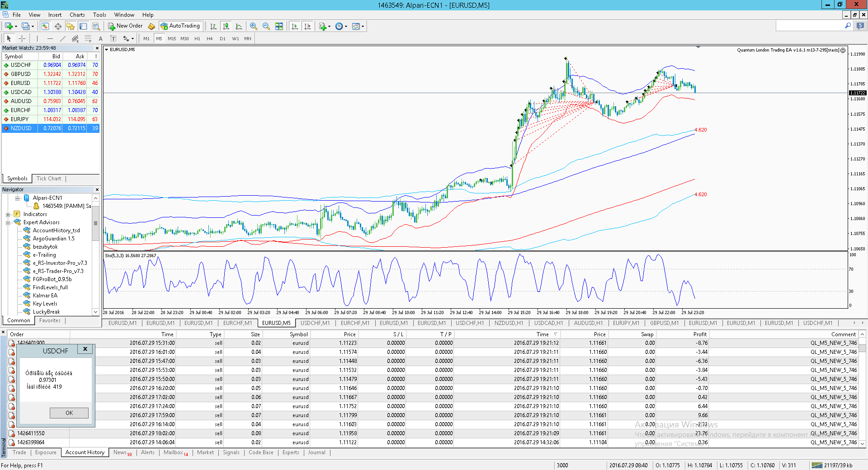The width and height of the screenshot is (868, 470).
Task: Open the indicators list icon
Action: click(x=322, y=26)
